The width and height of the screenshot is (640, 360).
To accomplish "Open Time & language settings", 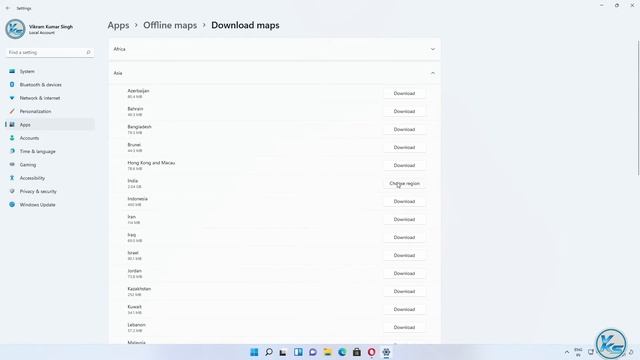I will 50,151.
